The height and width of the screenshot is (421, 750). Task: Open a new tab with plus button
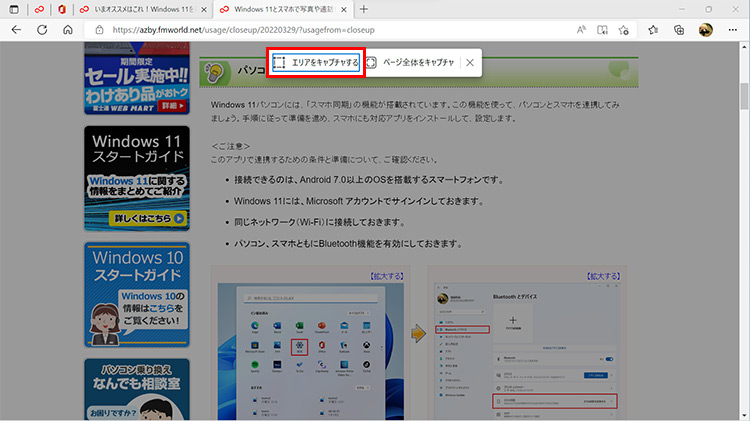pos(366,9)
